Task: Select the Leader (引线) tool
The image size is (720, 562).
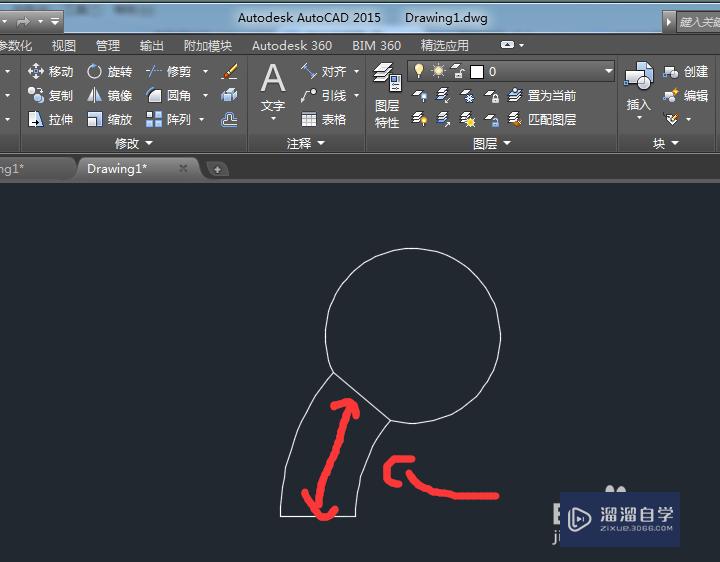Action: [x=323, y=95]
